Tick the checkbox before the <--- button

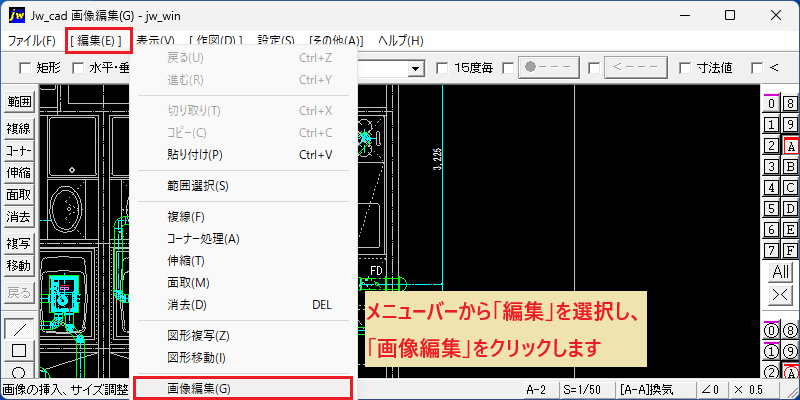[593, 67]
